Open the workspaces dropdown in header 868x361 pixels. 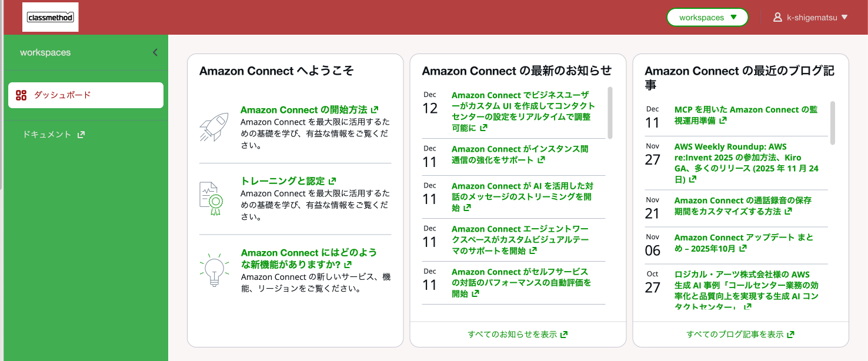point(707,18)
